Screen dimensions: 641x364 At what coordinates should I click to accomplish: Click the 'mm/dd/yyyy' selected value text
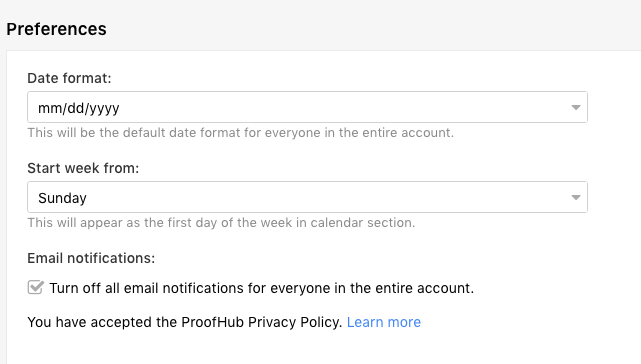point(78,108)
